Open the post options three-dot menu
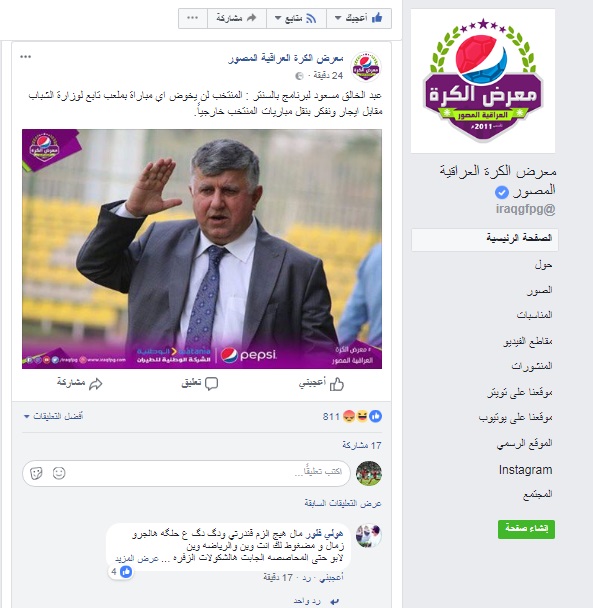This screenshot has height=608, width=593. 26,57
